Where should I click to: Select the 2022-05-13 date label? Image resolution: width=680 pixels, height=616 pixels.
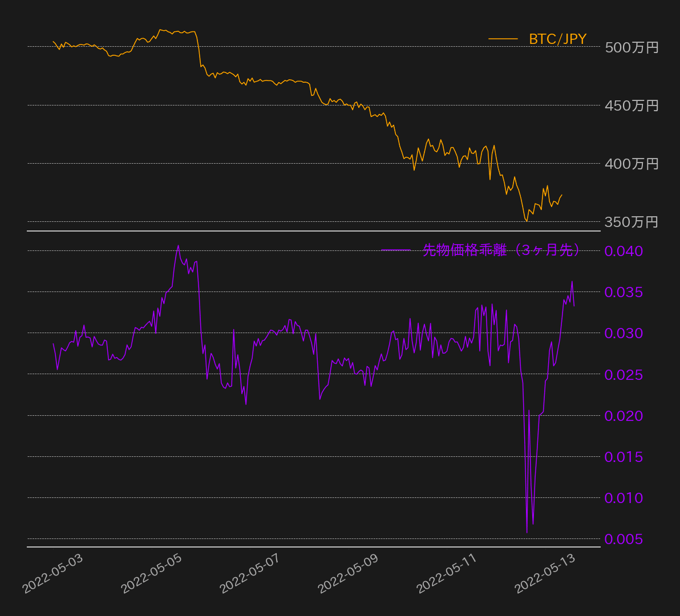point(546,573)
